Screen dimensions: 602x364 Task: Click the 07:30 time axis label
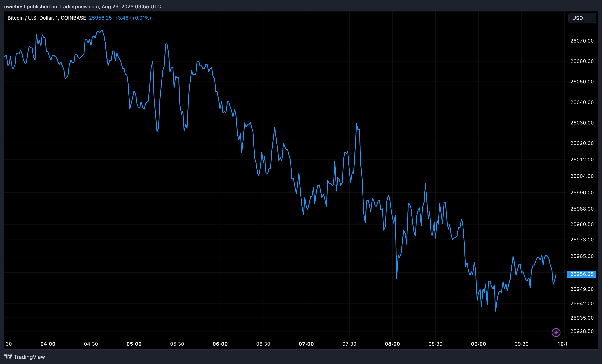point(349,344)
